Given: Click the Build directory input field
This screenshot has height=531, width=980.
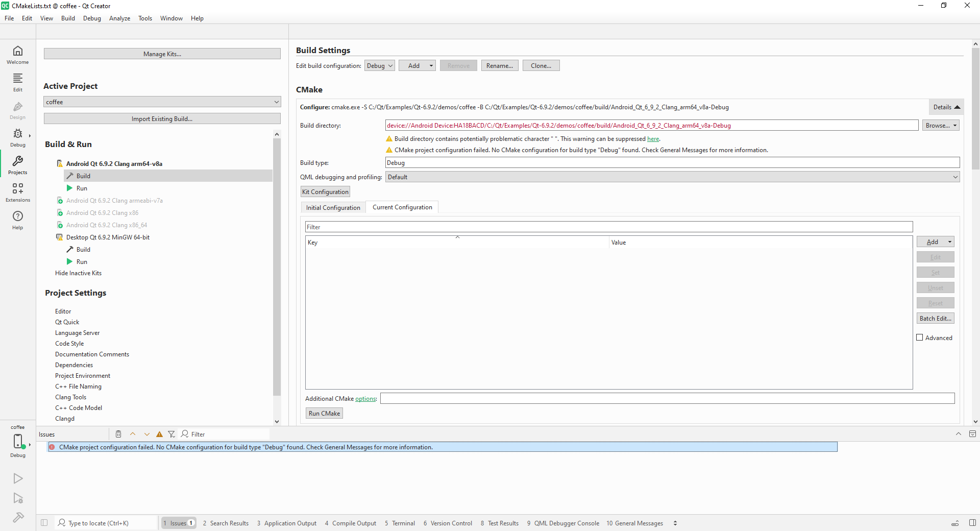Looking at the screenshot, I should coord(652,126).
